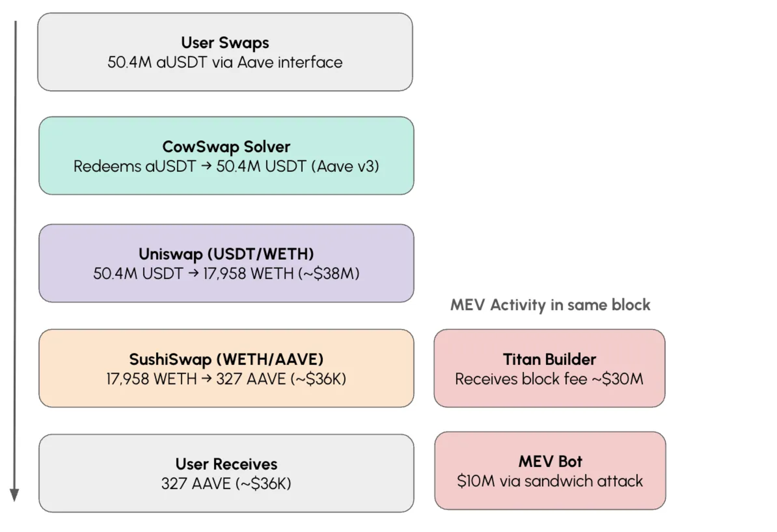Click the "(Aave v3)" text in the green box
The height and width of the screenshot is (532, 777).
pyautogui.click(x=345, y=166)
